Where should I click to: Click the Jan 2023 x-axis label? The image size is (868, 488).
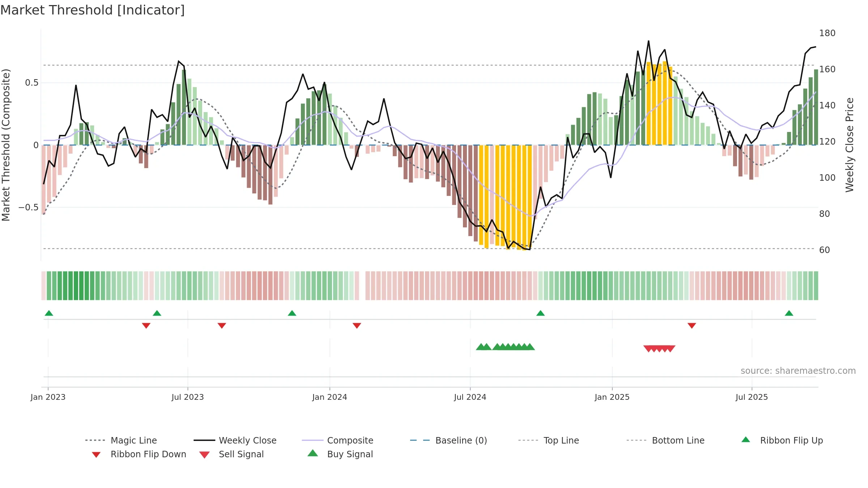point(48,397)
